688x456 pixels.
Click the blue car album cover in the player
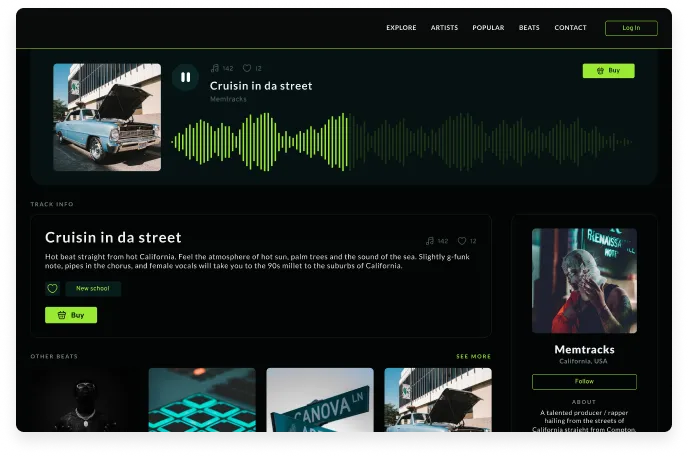(107, 117)
